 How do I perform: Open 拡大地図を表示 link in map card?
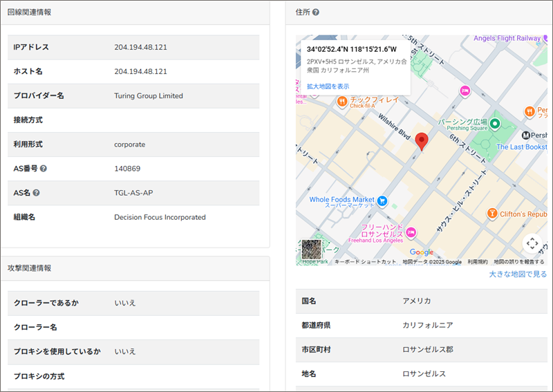pos(328,86)
